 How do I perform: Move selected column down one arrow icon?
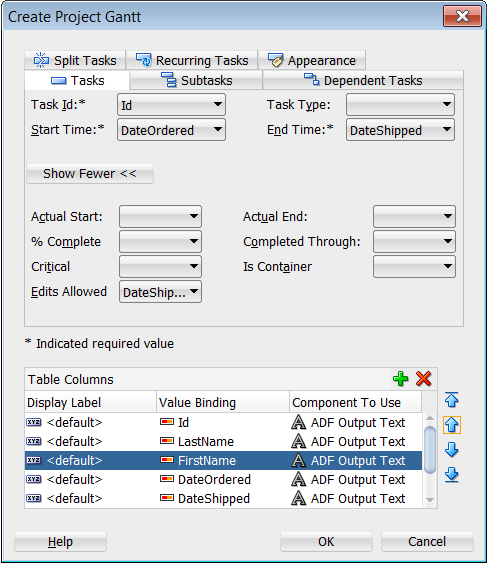click(x=451, y=450)
